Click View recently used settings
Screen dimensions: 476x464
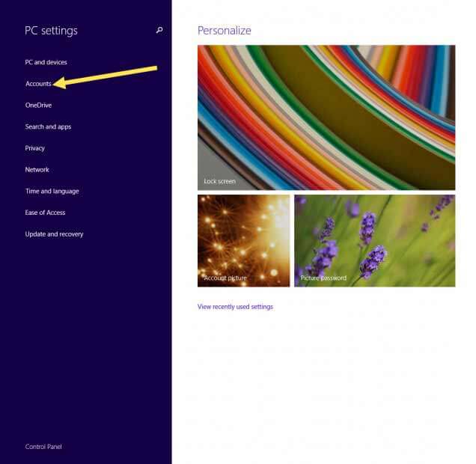(235, 307)
